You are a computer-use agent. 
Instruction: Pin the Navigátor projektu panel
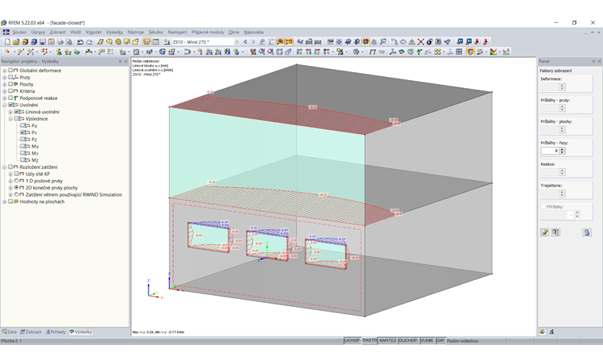(120, 62)
